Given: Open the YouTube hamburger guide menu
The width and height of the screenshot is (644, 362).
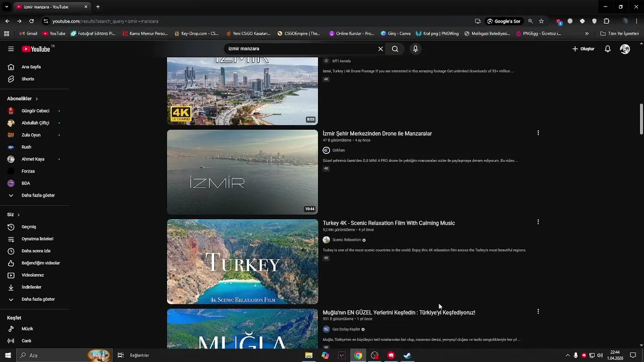Looking at the screenshot, I should (11, 49).
